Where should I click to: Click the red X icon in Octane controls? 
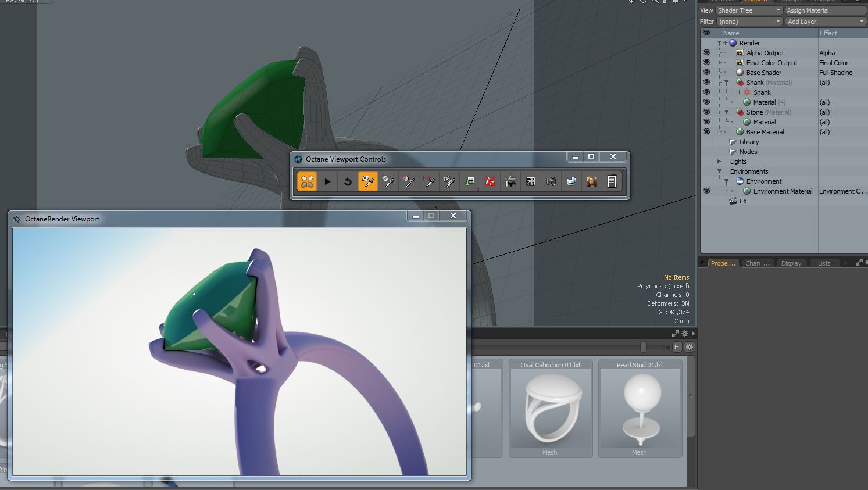(x=490, y=181)
